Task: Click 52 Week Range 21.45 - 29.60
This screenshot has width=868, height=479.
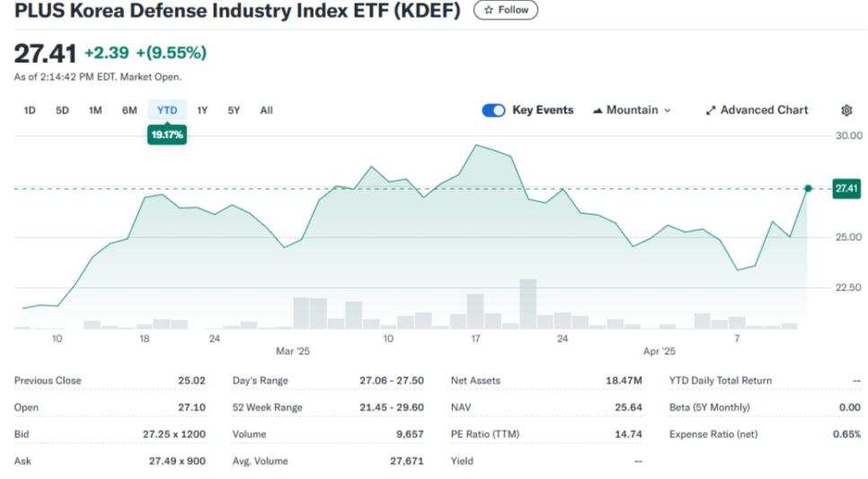Action: [x=392, y=407]
